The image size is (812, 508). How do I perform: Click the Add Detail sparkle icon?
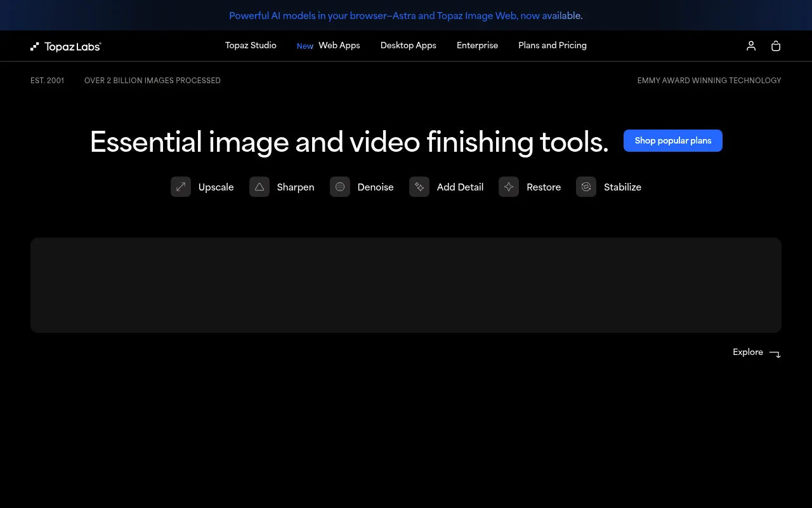coord(419,187)
